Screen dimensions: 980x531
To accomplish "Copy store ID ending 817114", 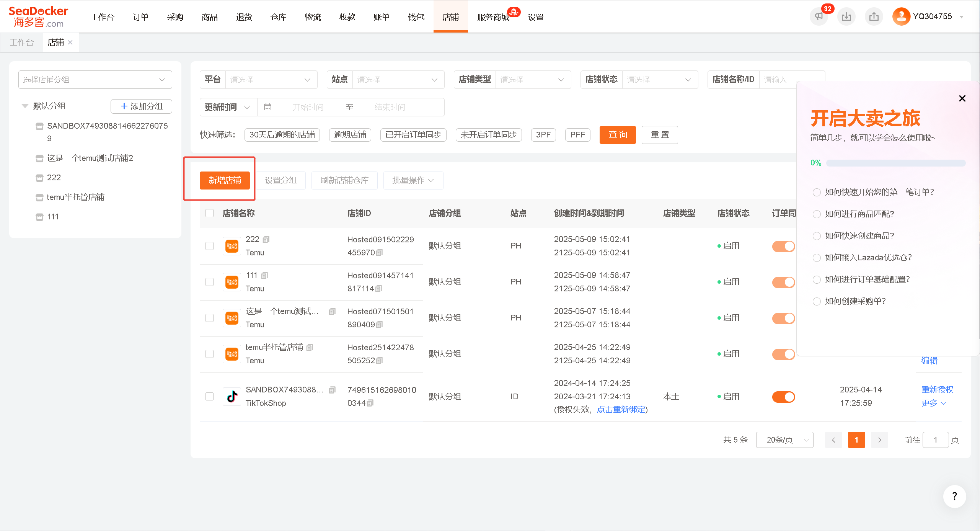I will click(x=378, y=289).
